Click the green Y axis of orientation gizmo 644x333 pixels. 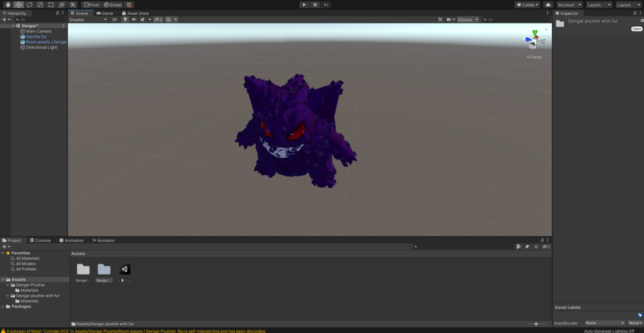tap(535, 33)
